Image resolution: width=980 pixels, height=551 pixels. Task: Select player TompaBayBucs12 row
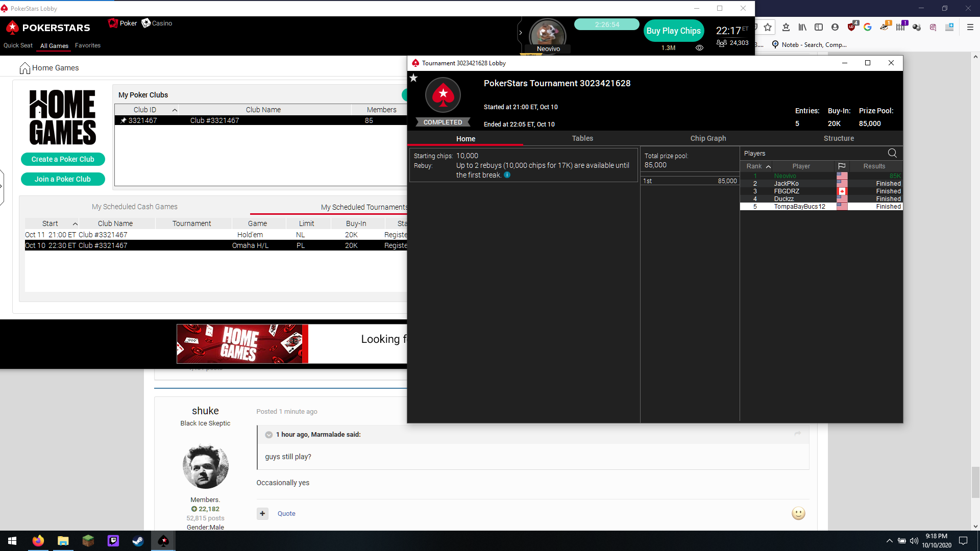point(821,207)
